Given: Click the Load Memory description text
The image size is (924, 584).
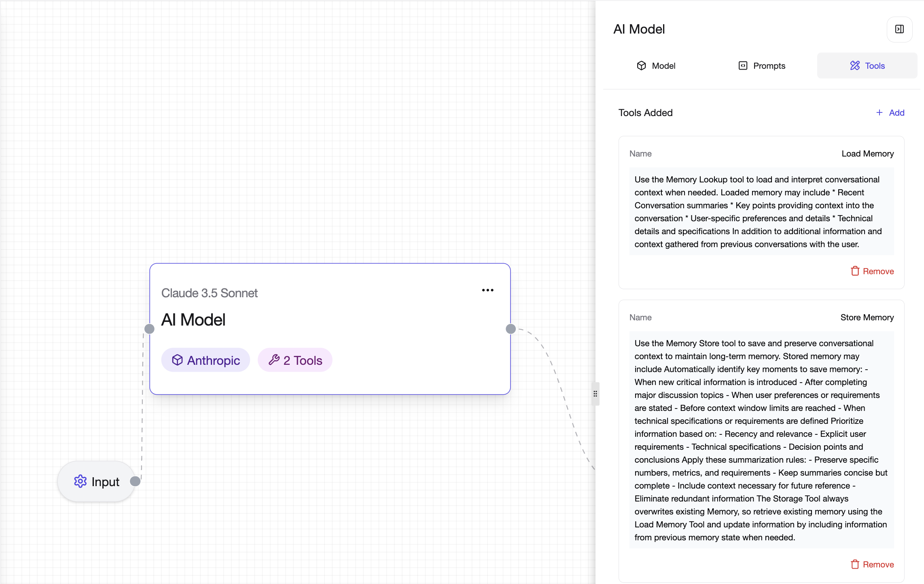Looking at the screenshot, I should point(761,212).
